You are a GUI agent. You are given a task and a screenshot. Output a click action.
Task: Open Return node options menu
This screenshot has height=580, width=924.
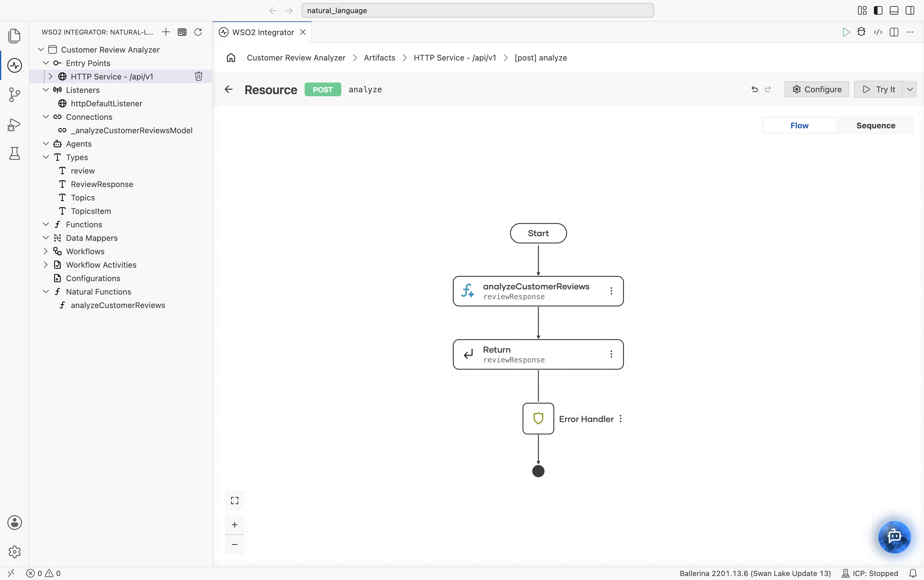pos(611,354)
